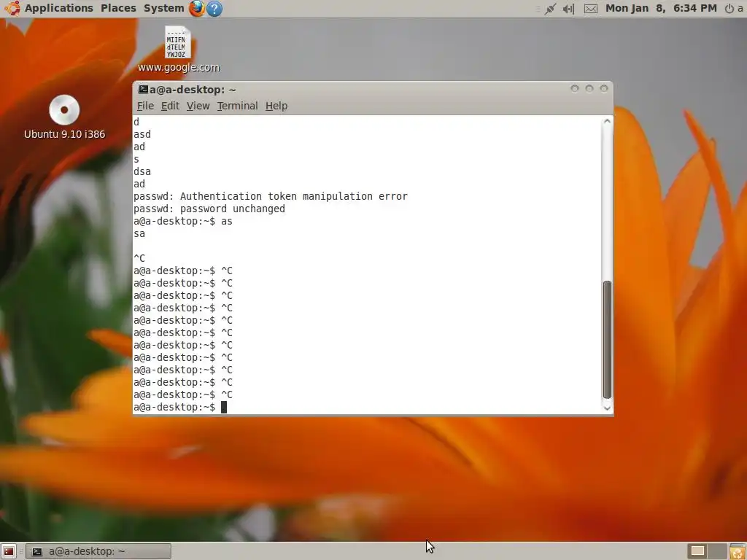Viewport: 747px width, 560px height.
Task: Open the Applications menu
Action: click(x=58, y=8)
